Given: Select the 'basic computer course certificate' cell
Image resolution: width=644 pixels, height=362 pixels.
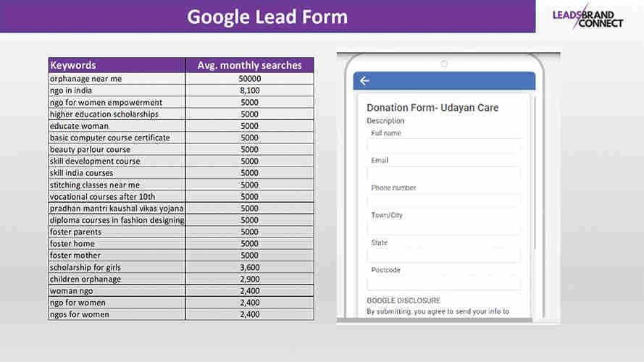Looking at the screenshot, I should click(x=117, y=138).
